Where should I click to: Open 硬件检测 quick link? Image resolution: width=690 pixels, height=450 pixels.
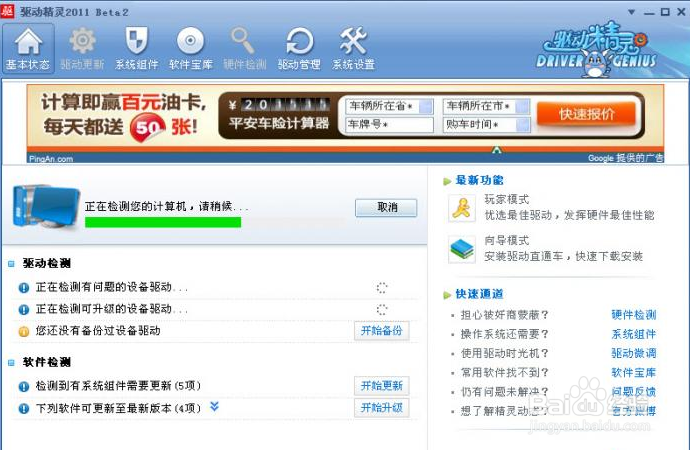click(634, 315)
